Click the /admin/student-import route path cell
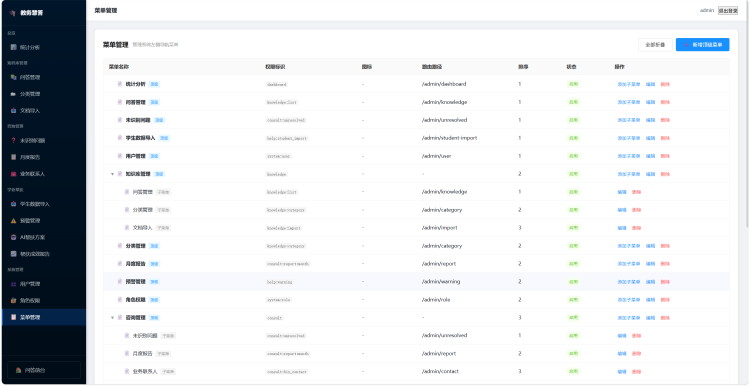Viewport: 750px width, 386px height. pyautogui.click(x=449, y=138)
